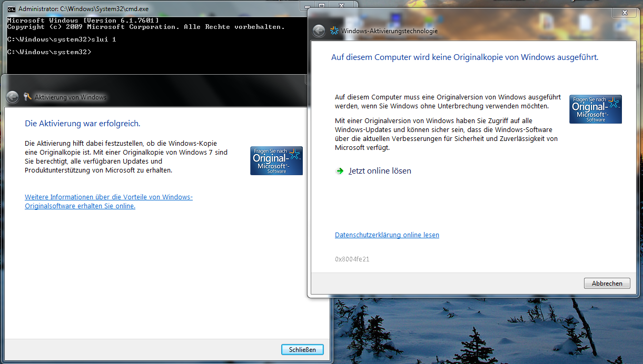Click error code 0x8004fe21

pos(352,259)
